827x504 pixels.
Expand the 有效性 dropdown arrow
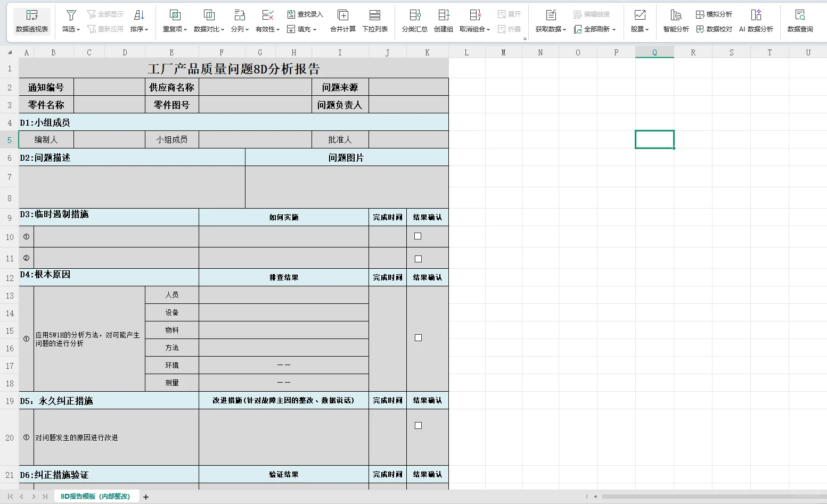tap(278, 30)
